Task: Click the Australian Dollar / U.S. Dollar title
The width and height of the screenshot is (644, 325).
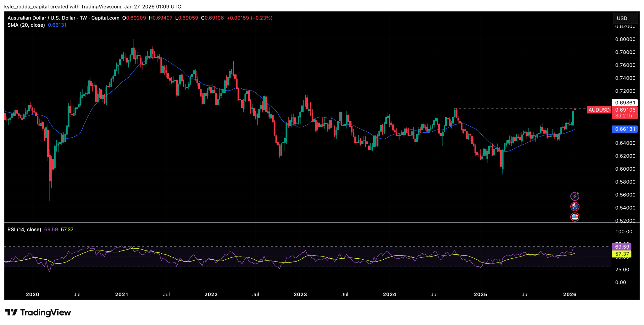Action: coord(42,18)
